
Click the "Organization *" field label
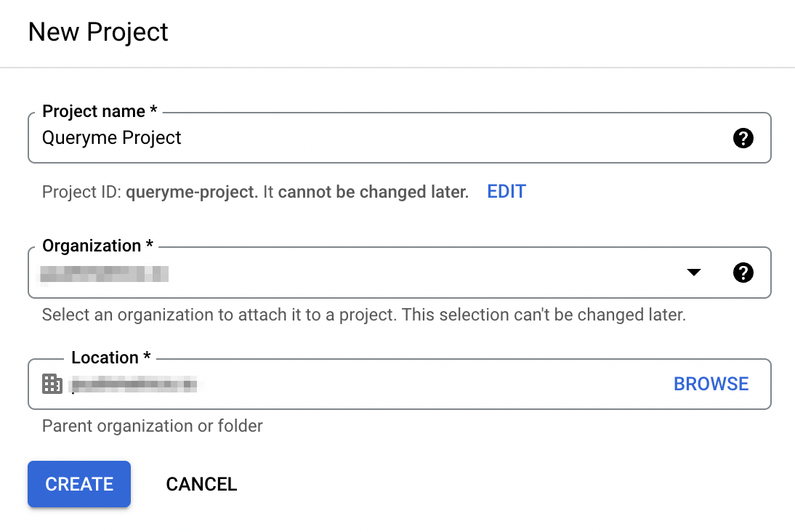point(97,246)
